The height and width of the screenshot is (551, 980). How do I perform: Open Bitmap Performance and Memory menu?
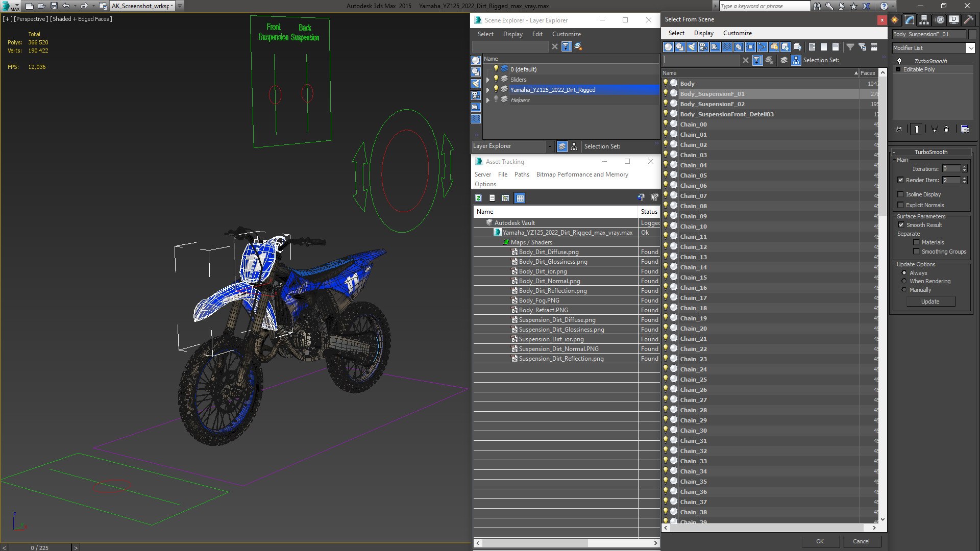(x=582, y=174)
